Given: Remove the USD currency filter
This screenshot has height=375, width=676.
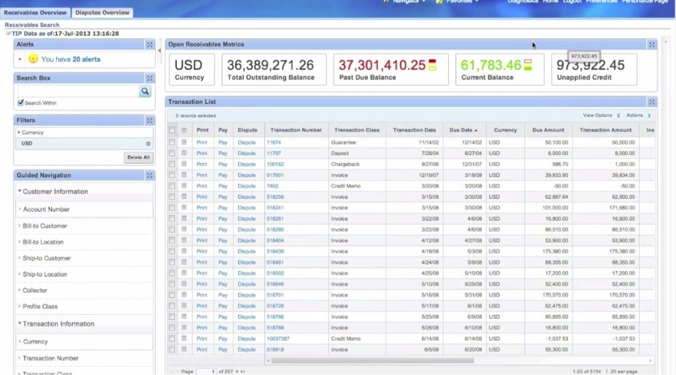Looking at the screenshot, I should click(x=148, y=144).
